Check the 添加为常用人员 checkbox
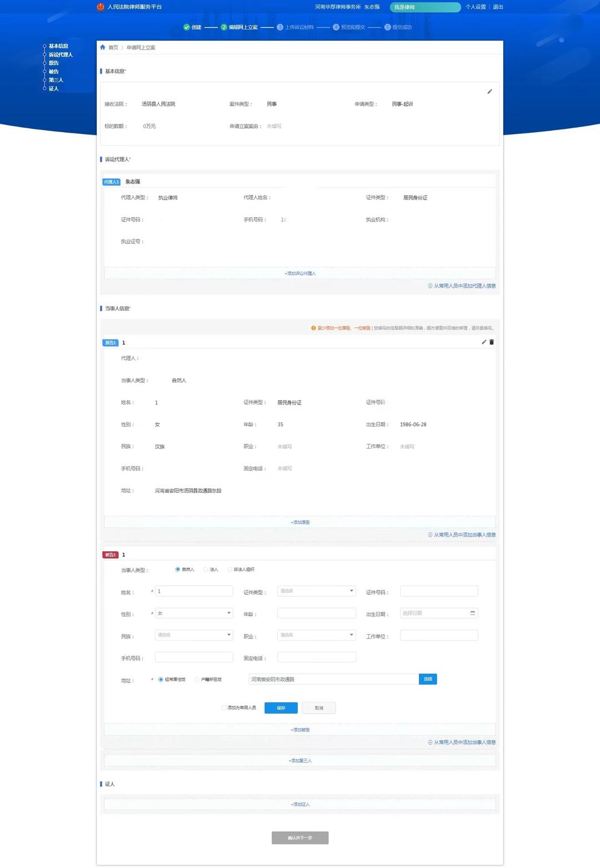The image size is (600, 868). pyautogui.click(x=224, y=707)
